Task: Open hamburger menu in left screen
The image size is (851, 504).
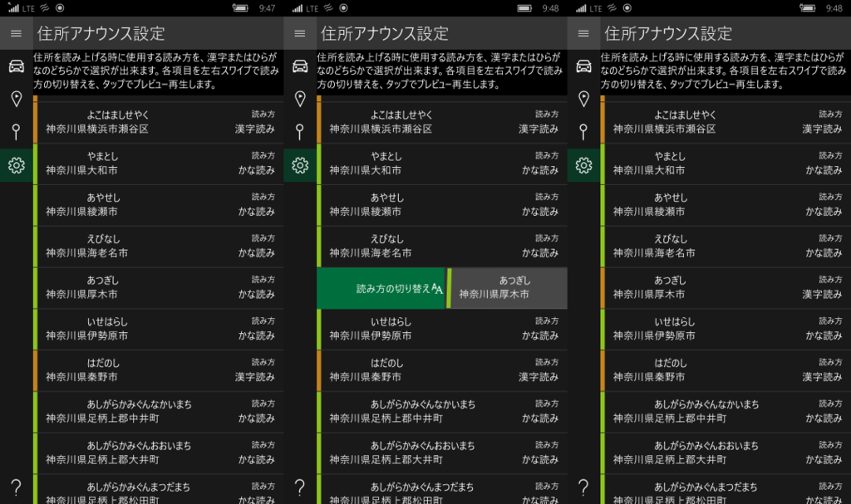Action: (17, 34)
